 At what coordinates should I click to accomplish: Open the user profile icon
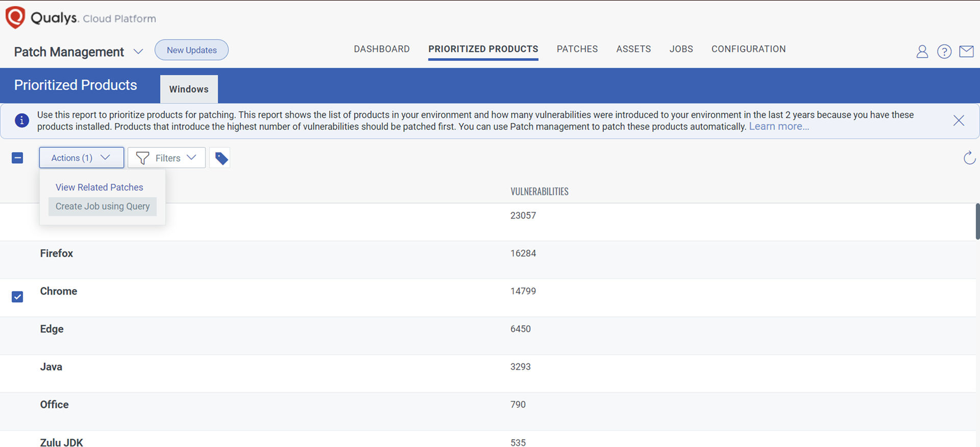coord(922,52)
